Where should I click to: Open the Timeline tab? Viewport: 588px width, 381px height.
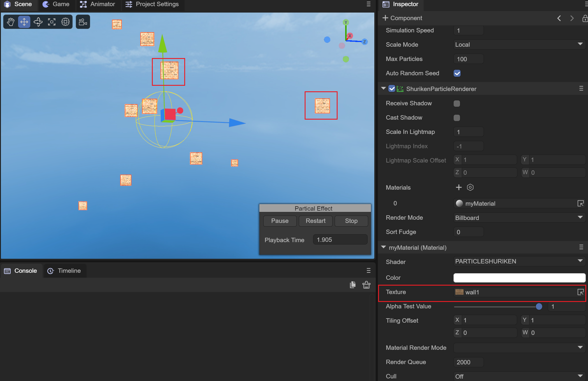point(65,271)
